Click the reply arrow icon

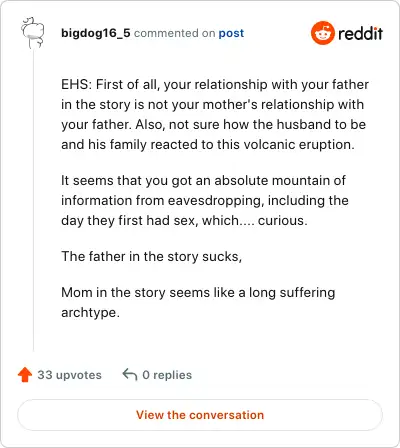click(x=130, y=375)
